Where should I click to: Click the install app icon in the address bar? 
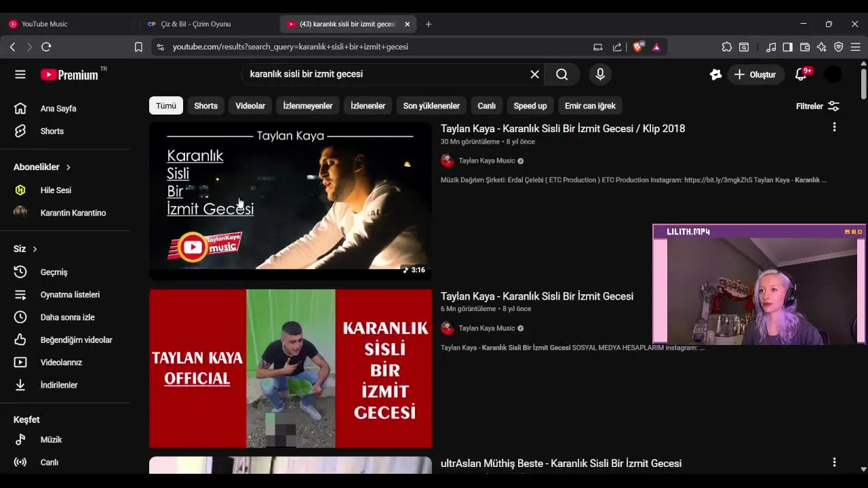click(597, 47)
